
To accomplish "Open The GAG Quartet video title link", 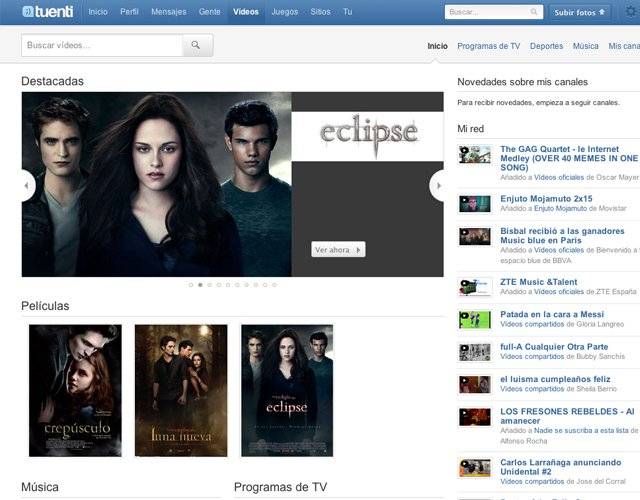I will [569, 158].
